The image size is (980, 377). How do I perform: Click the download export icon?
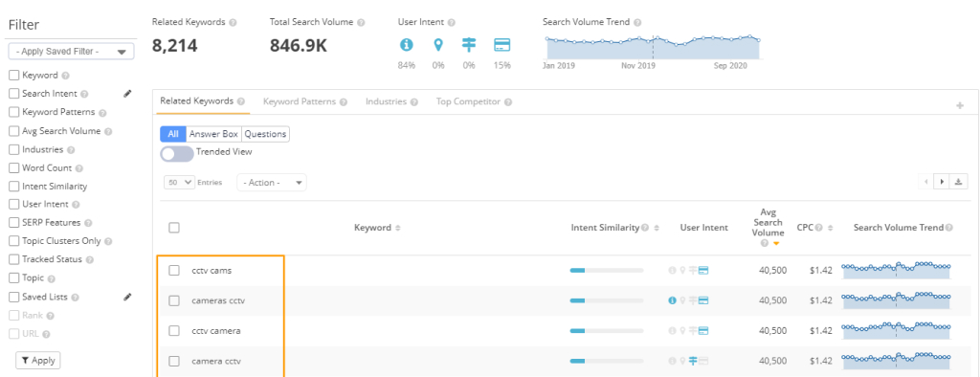pyautogui.click(x=958, y=182)
